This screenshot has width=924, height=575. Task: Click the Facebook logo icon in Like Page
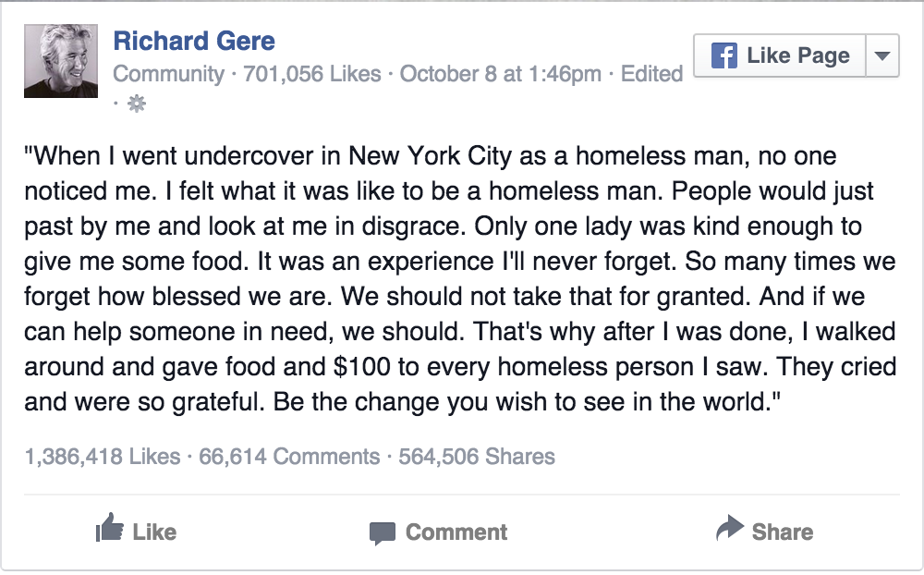[724, 55]
